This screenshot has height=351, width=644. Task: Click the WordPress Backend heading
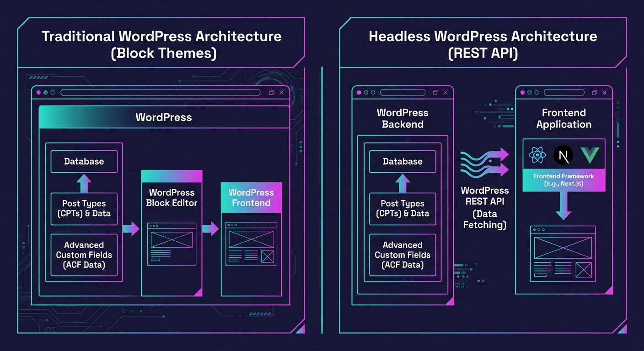click(x=402, y=118)
